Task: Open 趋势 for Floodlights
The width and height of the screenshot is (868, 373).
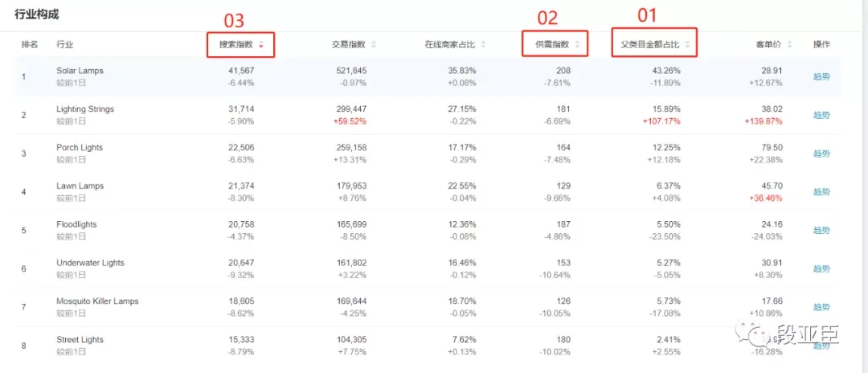Action: 821,230
